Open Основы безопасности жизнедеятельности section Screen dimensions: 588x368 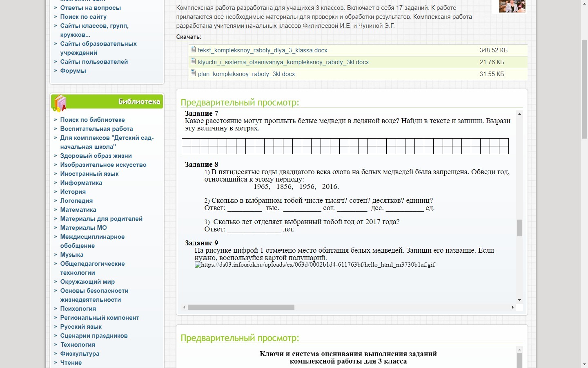[94, 295]
